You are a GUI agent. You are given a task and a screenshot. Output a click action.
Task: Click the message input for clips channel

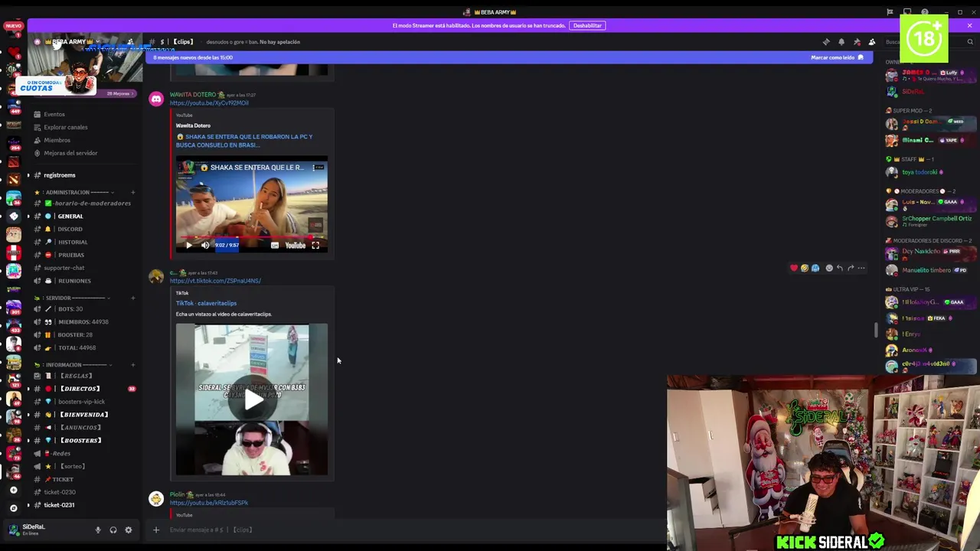tap(413, 530)
